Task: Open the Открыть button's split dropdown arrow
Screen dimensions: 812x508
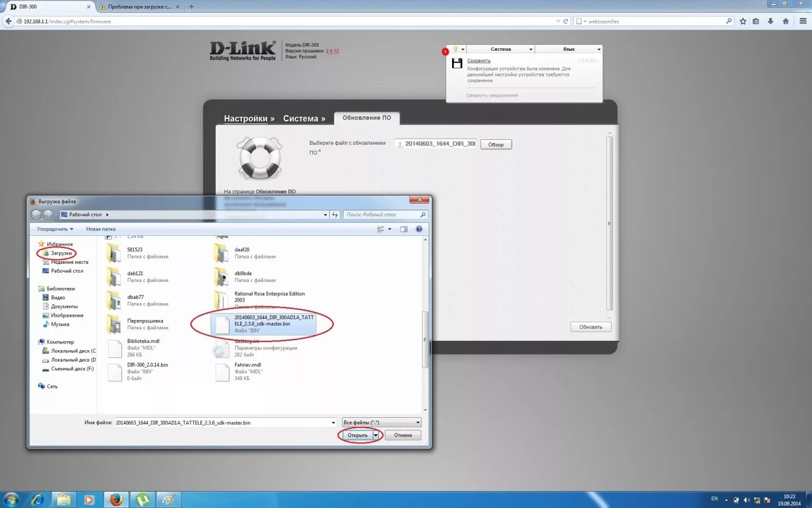Action: (x=376, y=435)
